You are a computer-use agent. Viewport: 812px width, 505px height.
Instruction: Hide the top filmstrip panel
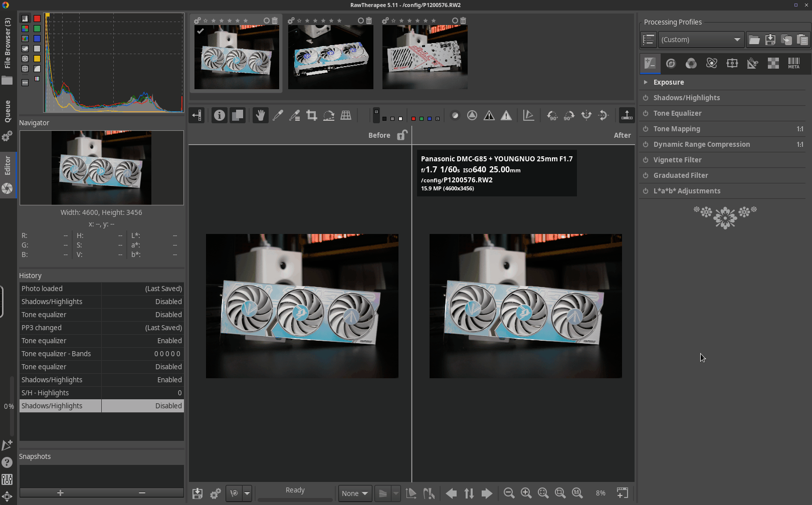click(x=627, y=115)
